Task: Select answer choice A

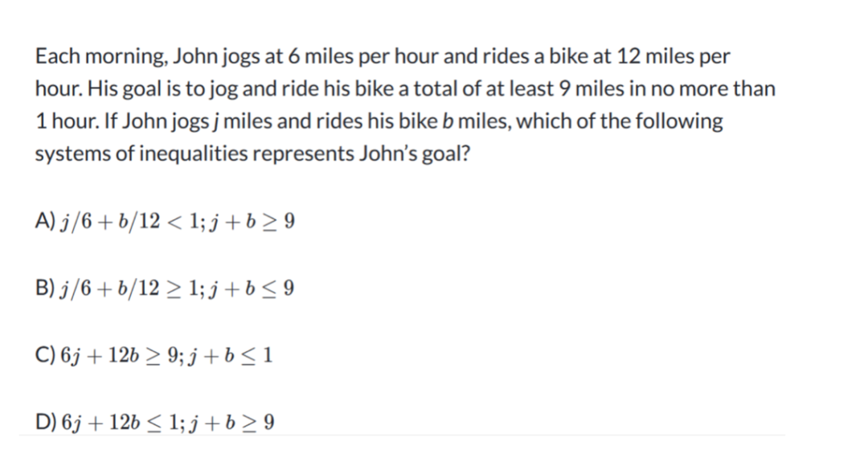Action: 165,222
